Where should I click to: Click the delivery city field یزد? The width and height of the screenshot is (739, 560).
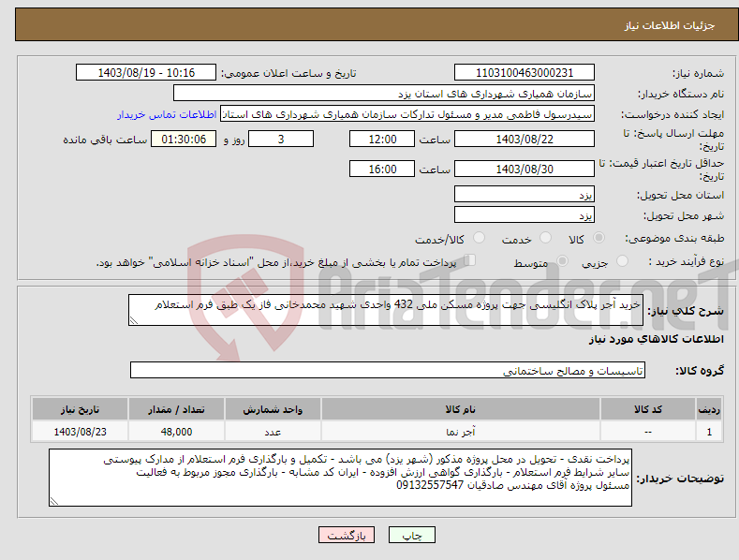[x=525, y=215]
